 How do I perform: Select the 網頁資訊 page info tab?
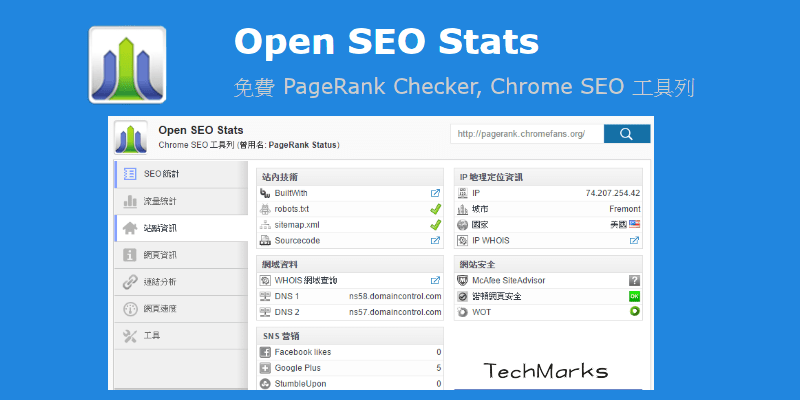tap(180, 255)
